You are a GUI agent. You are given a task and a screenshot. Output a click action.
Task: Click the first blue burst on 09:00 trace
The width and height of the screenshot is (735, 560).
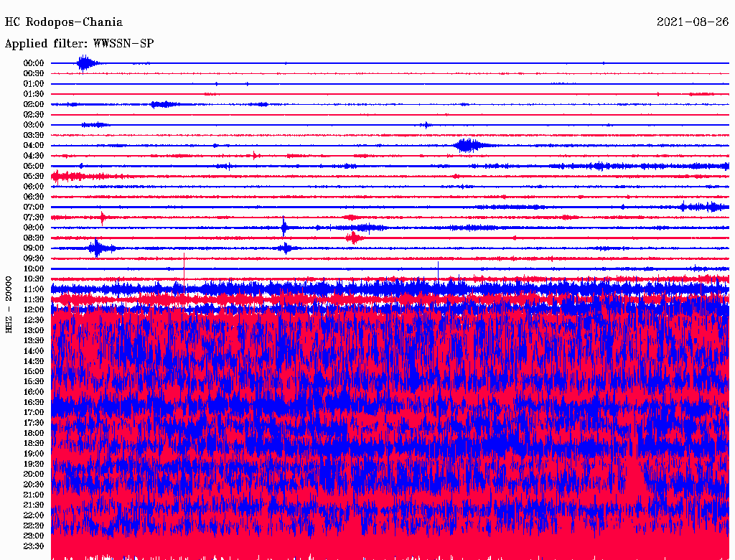(x=96, y=248)
